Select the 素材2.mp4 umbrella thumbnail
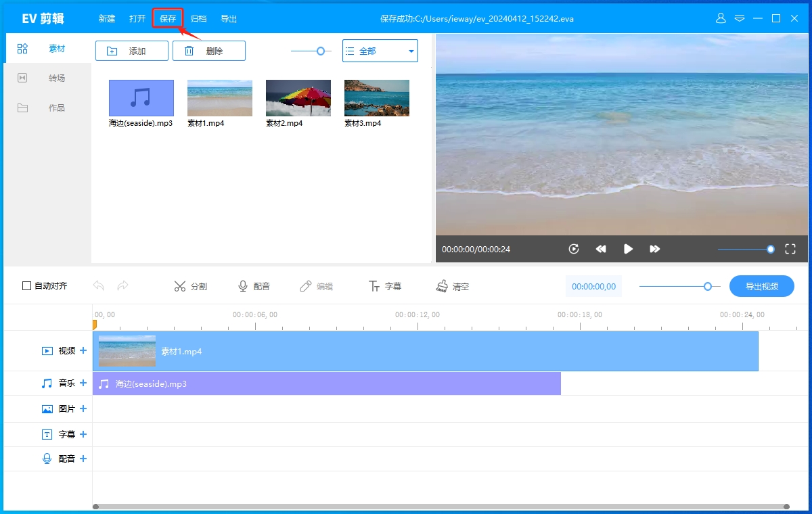 [298, 98]
